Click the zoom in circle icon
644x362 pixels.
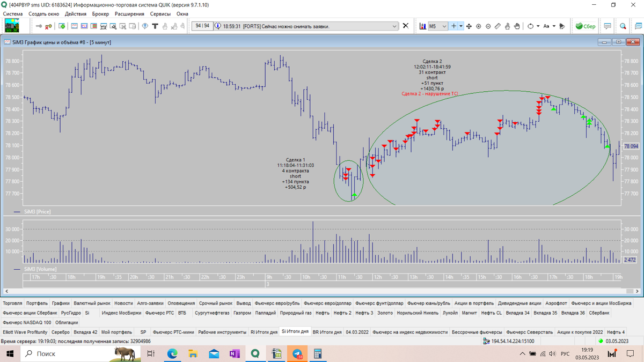point(478,26)
